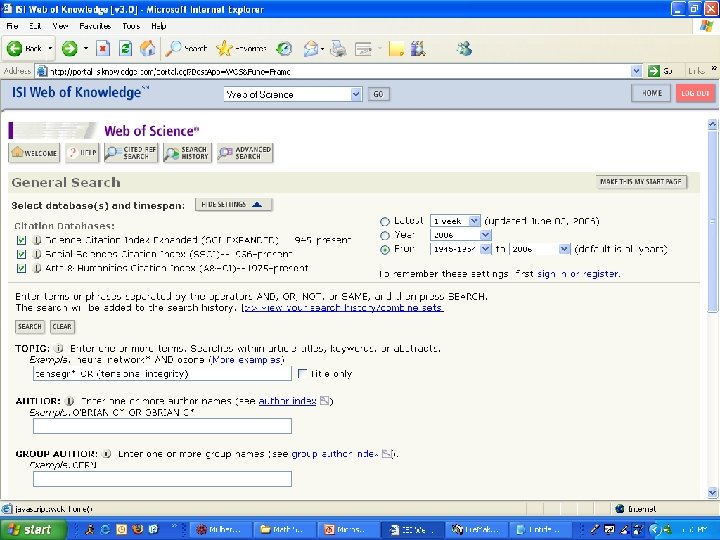Open the address bar history dropdown
This screenshot has width=720, height=540.
coord(636,71)
